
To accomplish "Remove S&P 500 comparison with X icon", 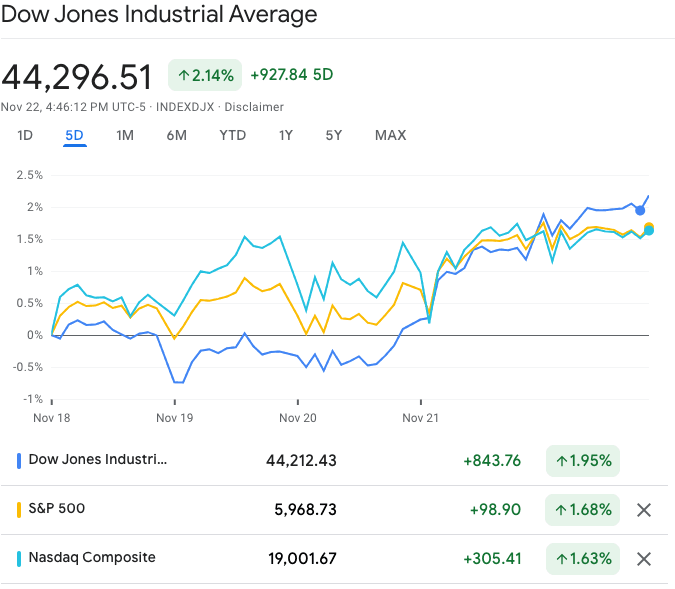I will [644, 510].
